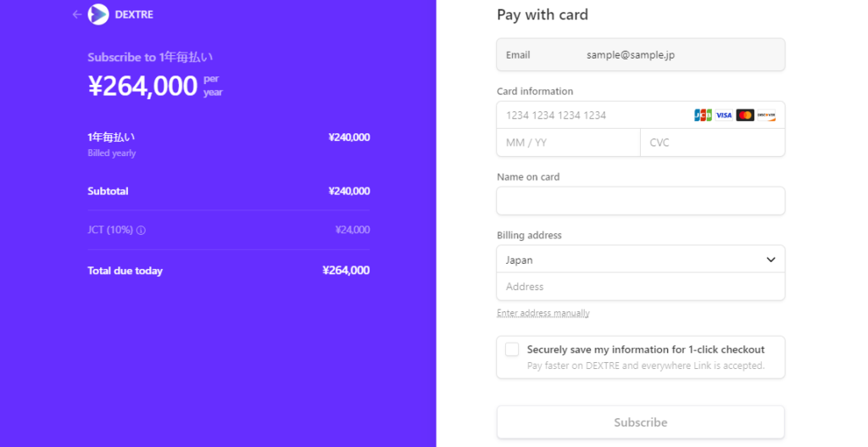Viewport: 868px width, 447px height.
Task: Click the Visa card brand icon
Action: (724, 115)
